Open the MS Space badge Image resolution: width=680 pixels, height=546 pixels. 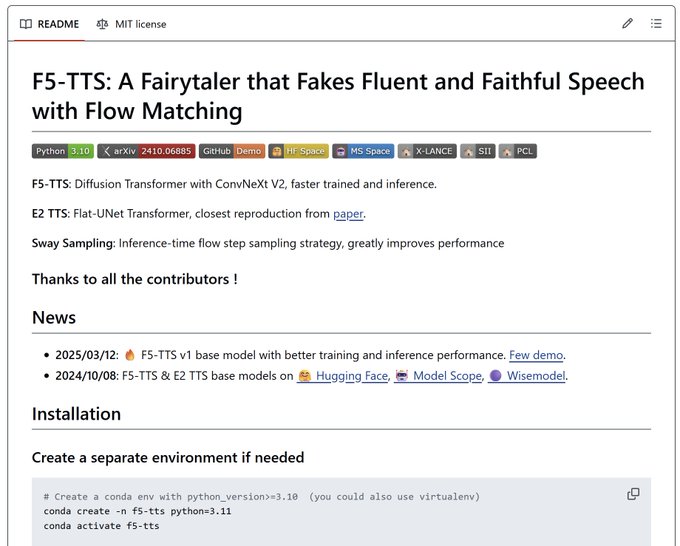point(363,151)
